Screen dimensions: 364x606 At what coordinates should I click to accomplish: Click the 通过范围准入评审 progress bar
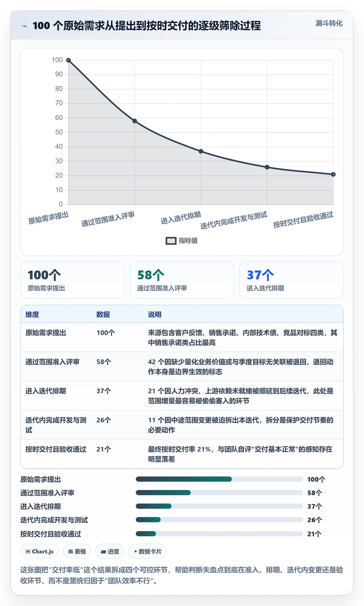(219, 493)
